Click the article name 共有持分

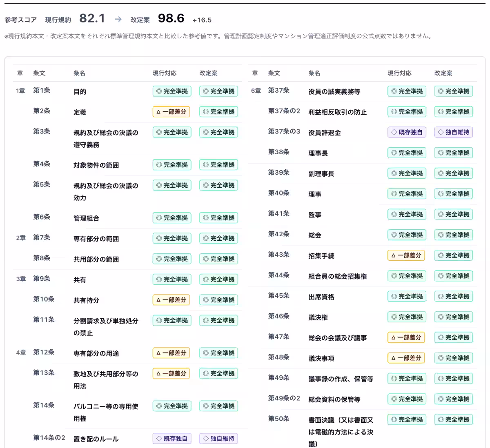86,300
